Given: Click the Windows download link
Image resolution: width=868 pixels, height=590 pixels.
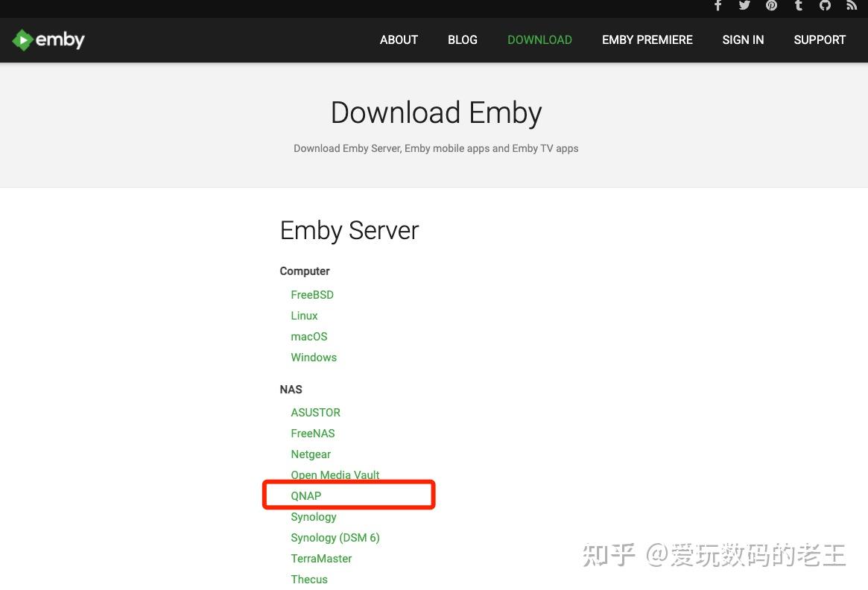Looking at the screenshot, I should [x=314, y=357].
